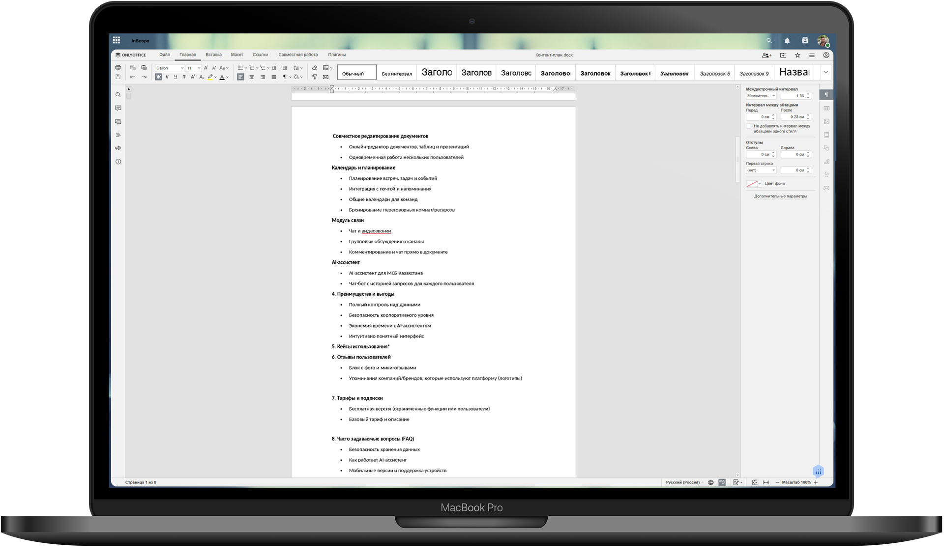944x560 pixels.
Task: Open the Chat panel in left sidebar
Action: coord(118,121)
